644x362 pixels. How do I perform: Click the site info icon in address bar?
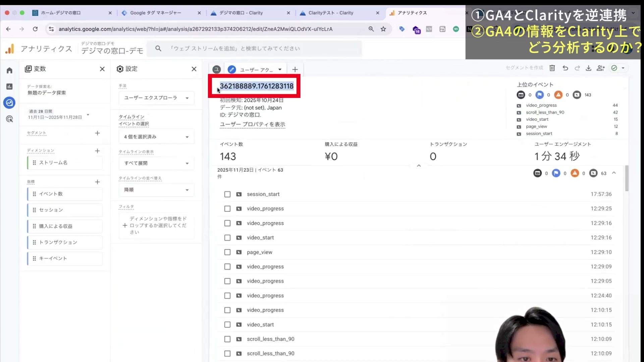51,29
